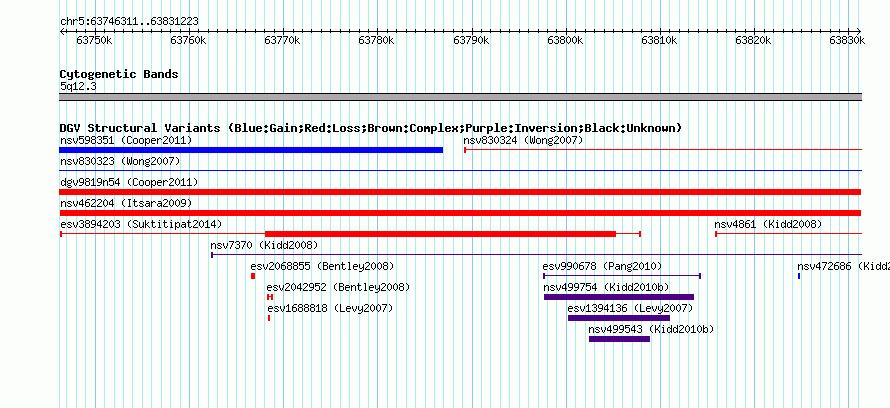
Task: Open esv2068855 (Bentley2008) label
Action: click(x=322, y=266)
